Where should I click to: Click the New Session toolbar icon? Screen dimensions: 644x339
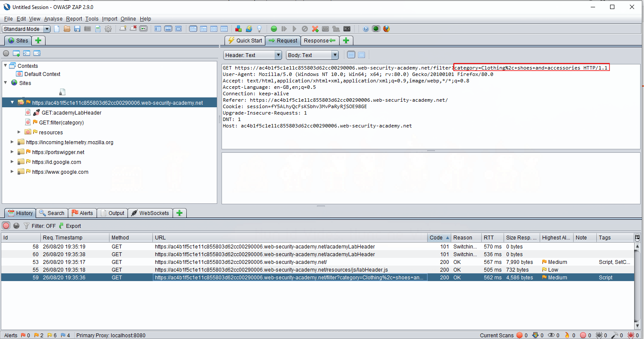57,29
